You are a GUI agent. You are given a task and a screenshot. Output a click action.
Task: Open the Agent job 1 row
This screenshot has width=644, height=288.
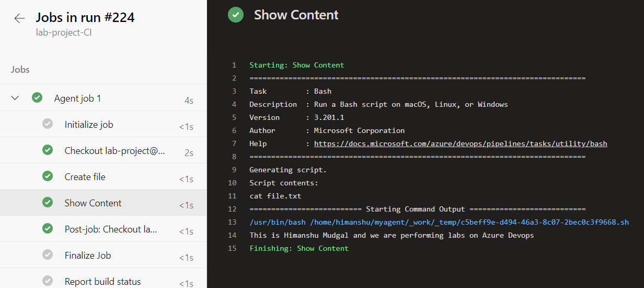(103, 98)
